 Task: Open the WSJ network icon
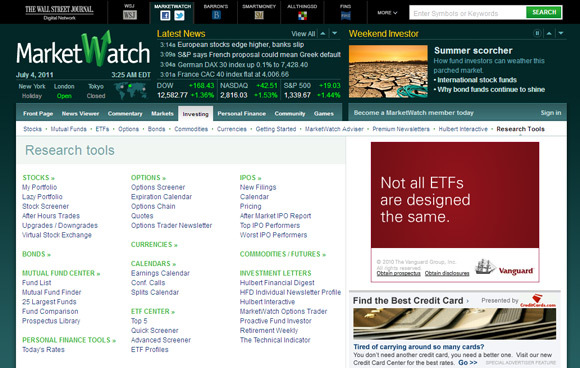[130, 15]
